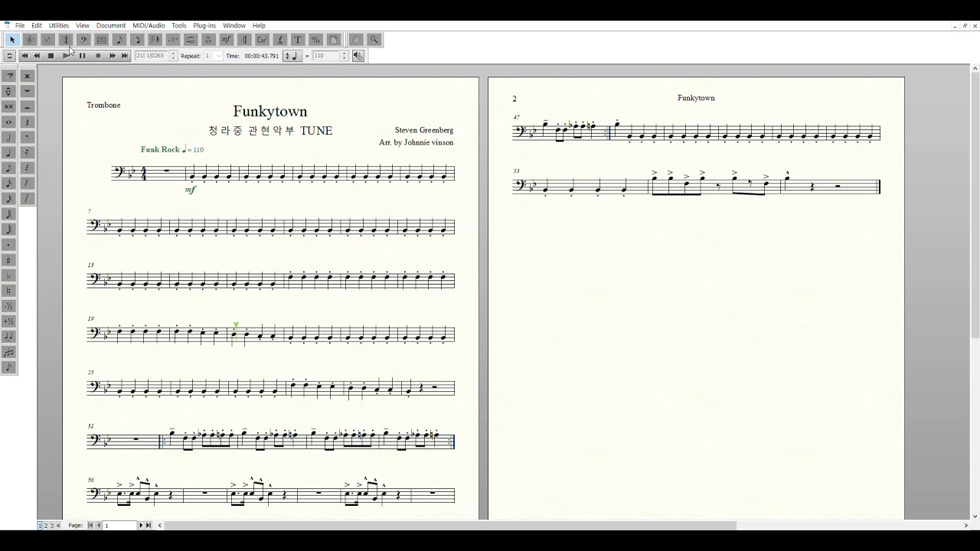Open the Plug-ins menu
Image resolution: width=980 pixels, height=551 pixels.
pyautogui.click(x=204, y=25)
